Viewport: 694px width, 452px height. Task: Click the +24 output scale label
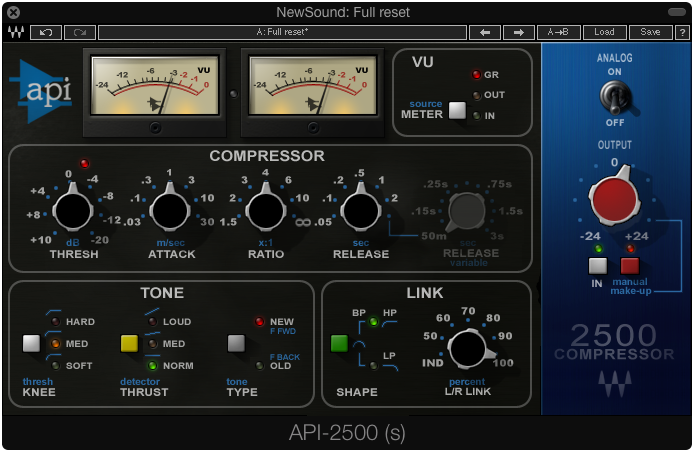[636, 236]
